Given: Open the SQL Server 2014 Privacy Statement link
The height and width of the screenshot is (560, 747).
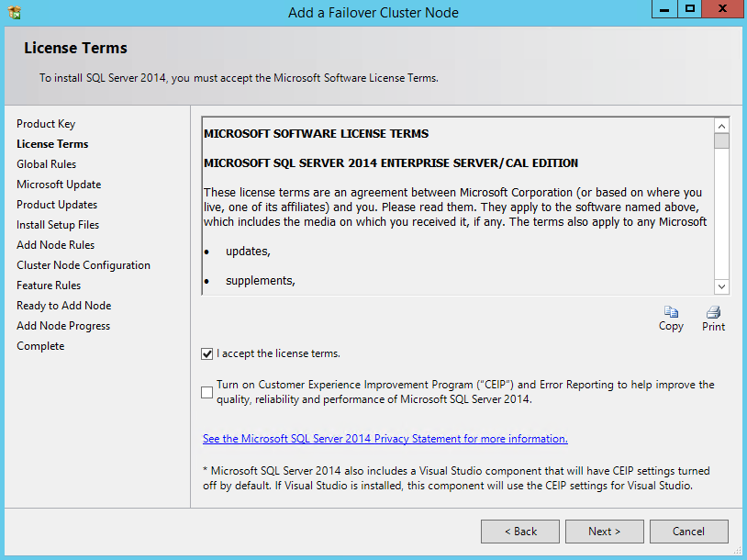Looking at the screenshot, I should [x=385, y=439].
